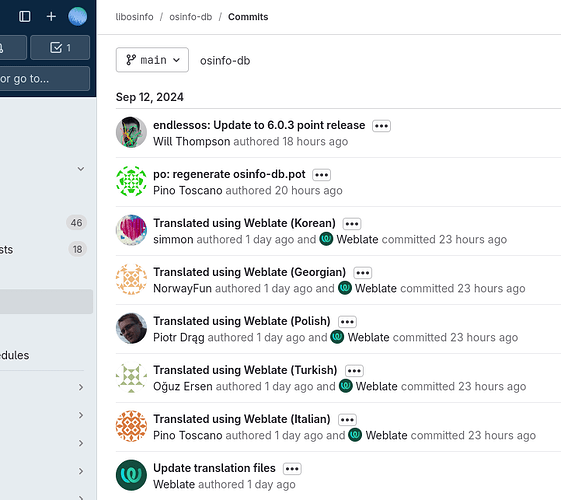Screen dimensions: 561x500
Task: Expand description of Update translation files commit
Action: (292, 469)
